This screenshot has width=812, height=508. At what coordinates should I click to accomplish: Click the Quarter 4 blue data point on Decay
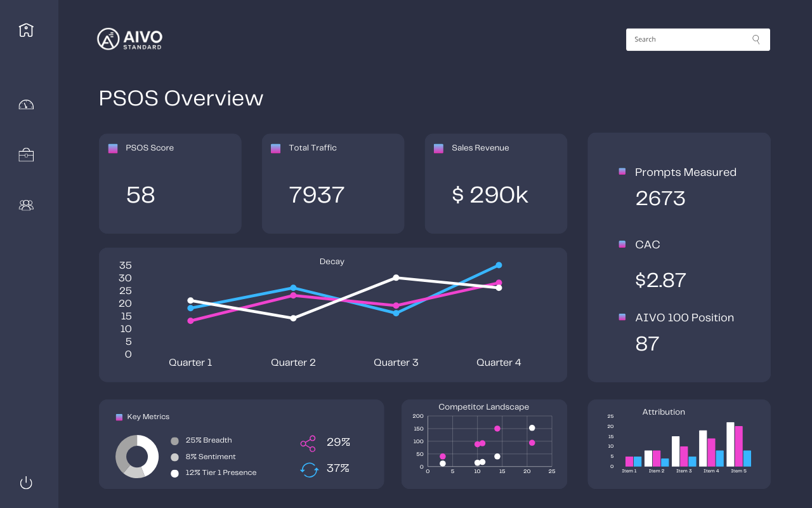[499, 265]
